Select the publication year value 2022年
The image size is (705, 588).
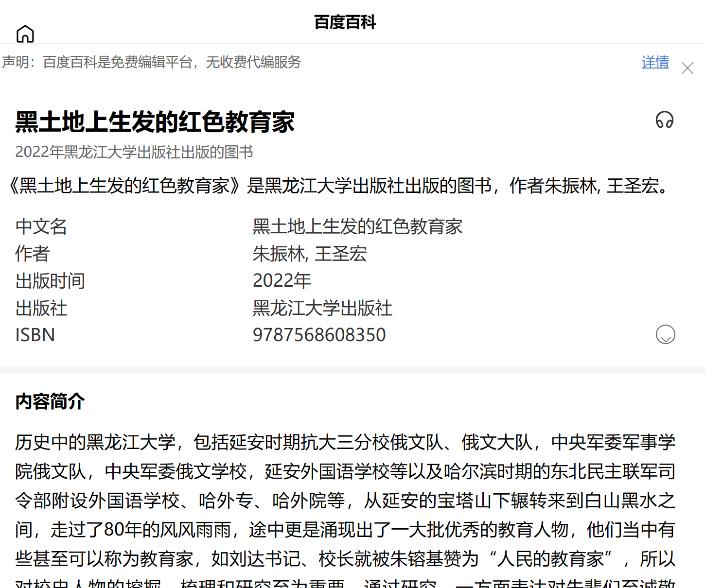point(282,281)
